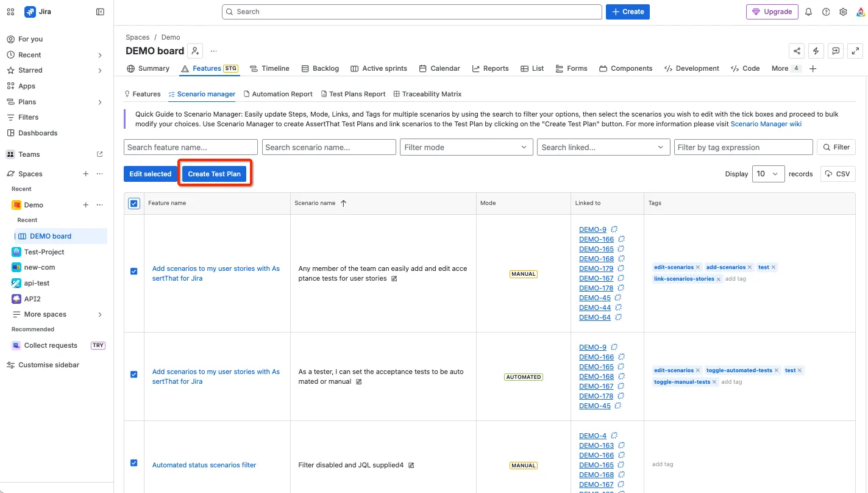Click the settings gear icon

tap(843, 12)
